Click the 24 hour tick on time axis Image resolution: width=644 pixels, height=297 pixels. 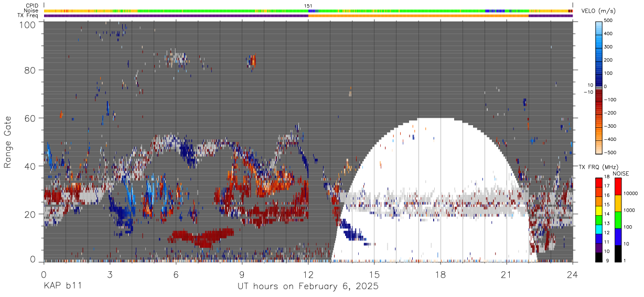(x=573, y=274)
